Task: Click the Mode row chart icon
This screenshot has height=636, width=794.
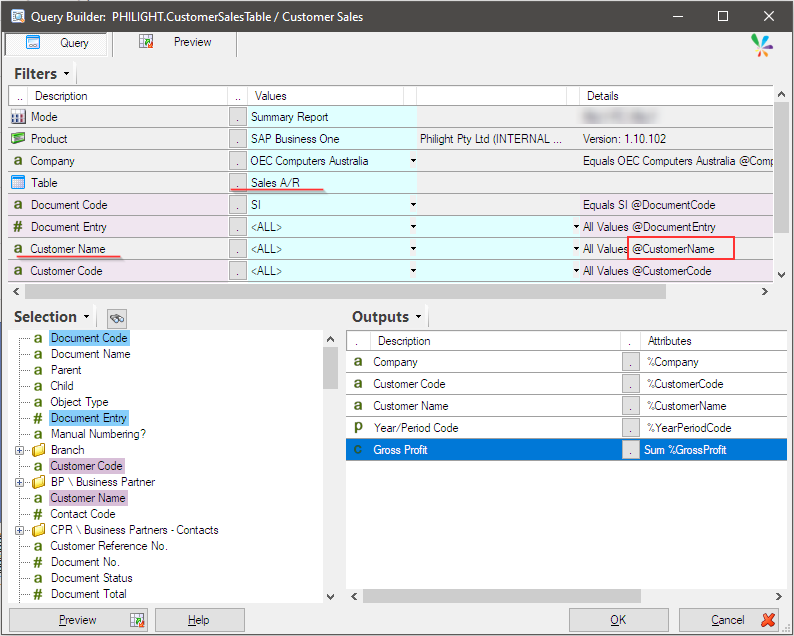Action: [18, 117]
